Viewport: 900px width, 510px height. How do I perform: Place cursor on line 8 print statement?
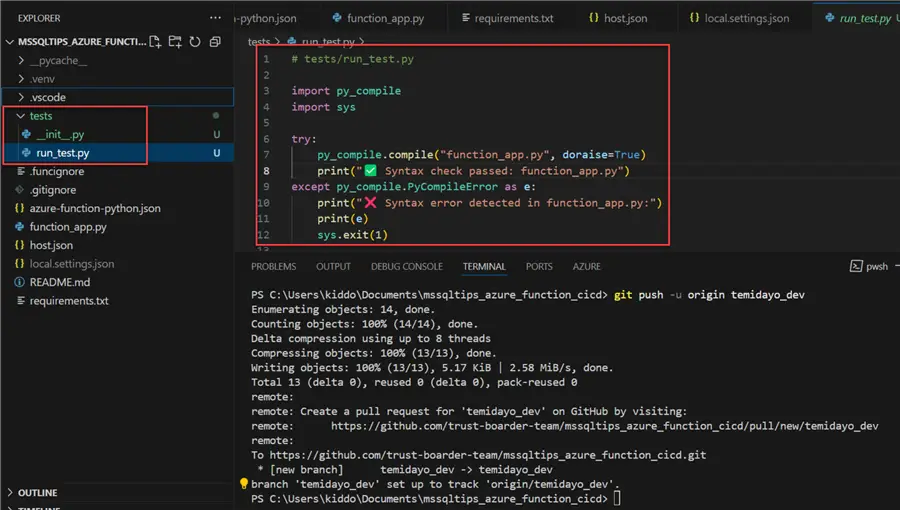pos(473,171)
